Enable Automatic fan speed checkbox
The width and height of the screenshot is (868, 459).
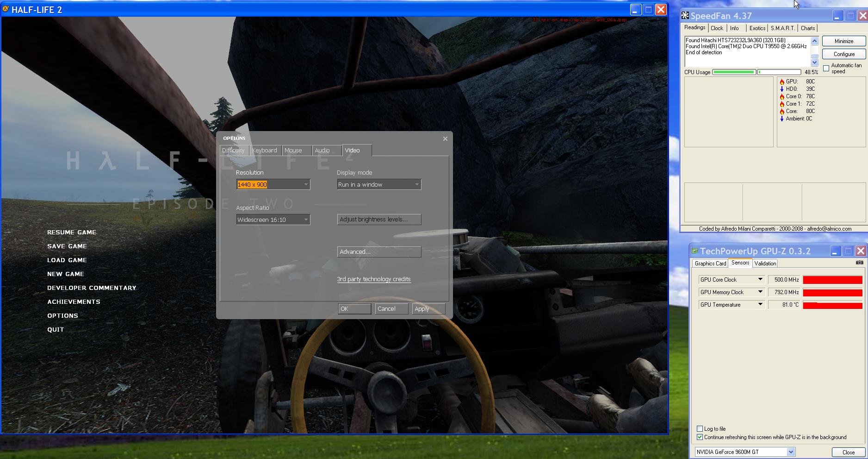(x=826, y=68)
